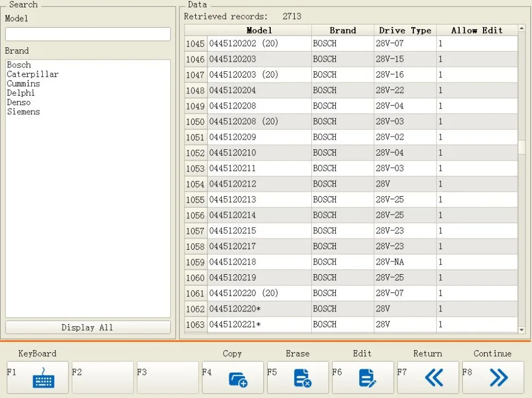532x398 pixels.
Task: Choose Caterpillar from the Brand list
Action: [32, 74]
